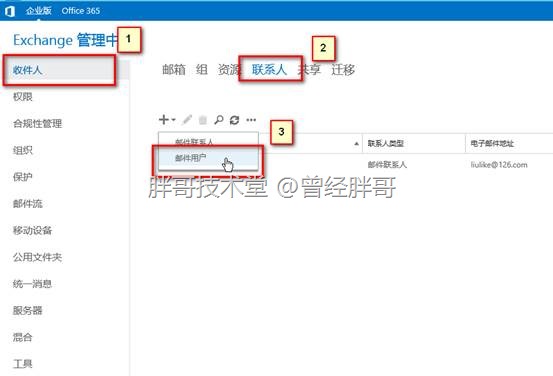Screen dimensions: 553x376
Task: Click 邮件联系人 type cell in the row
Action: point(387,165)
